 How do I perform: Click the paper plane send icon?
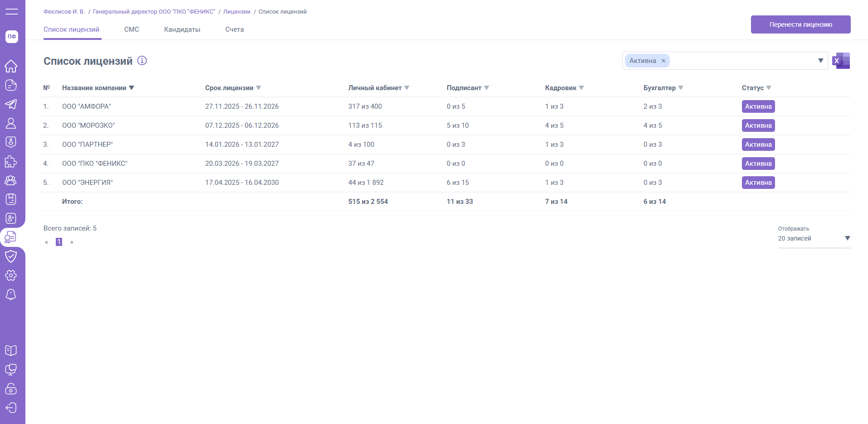11,104
